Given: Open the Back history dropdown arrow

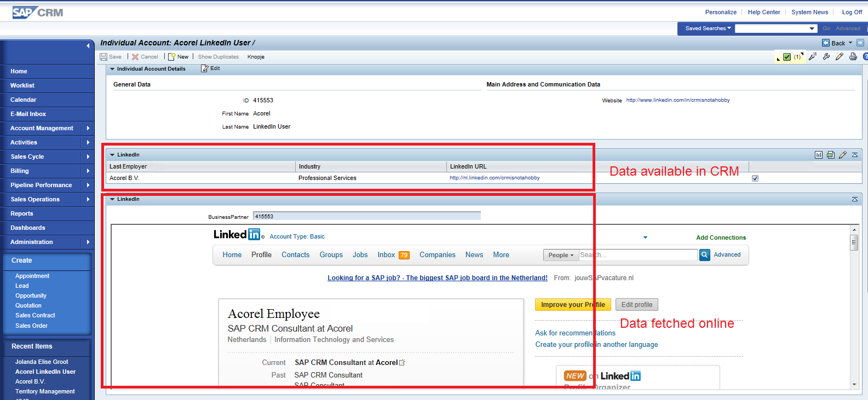Looking at the screenshot, I should point(850,43).
